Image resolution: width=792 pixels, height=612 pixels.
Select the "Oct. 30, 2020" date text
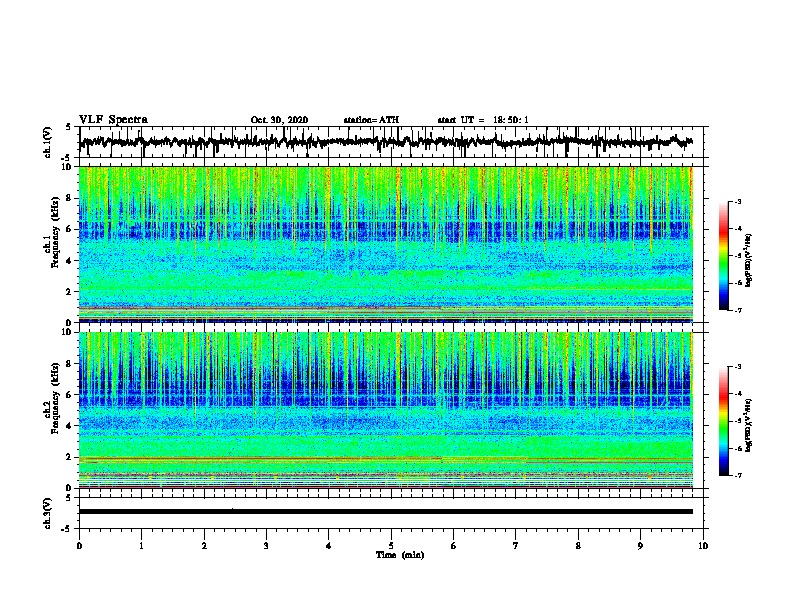click(279, 120)
